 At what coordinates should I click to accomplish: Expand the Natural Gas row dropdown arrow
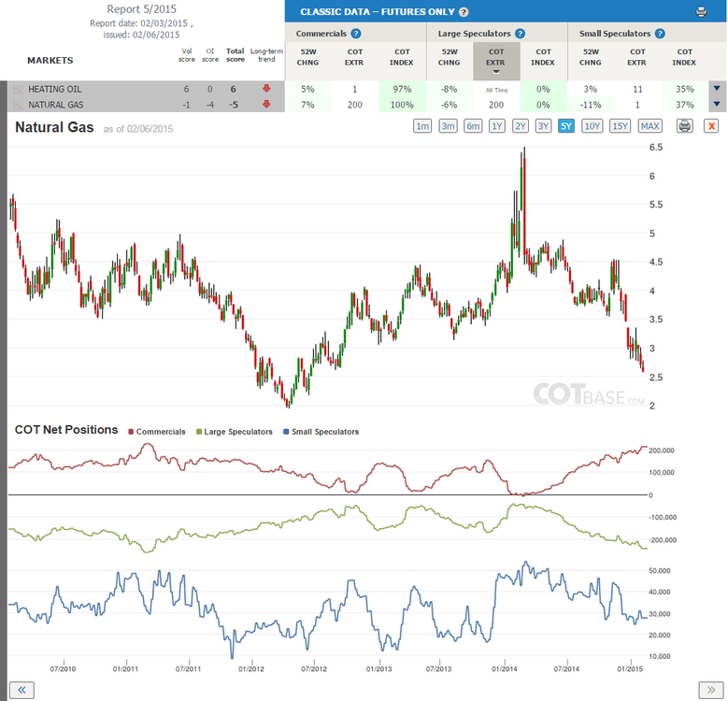coord(717,104)
